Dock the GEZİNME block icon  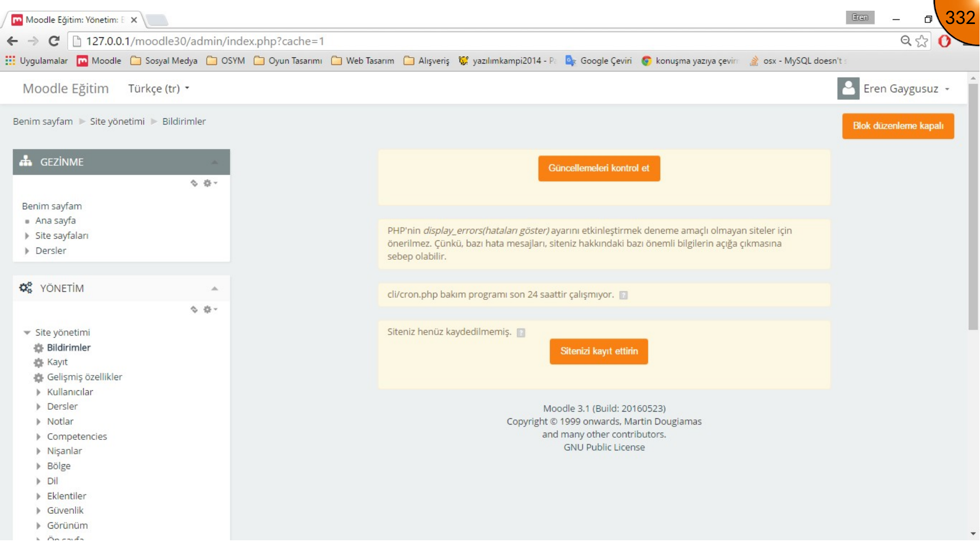tap(194, 183)
